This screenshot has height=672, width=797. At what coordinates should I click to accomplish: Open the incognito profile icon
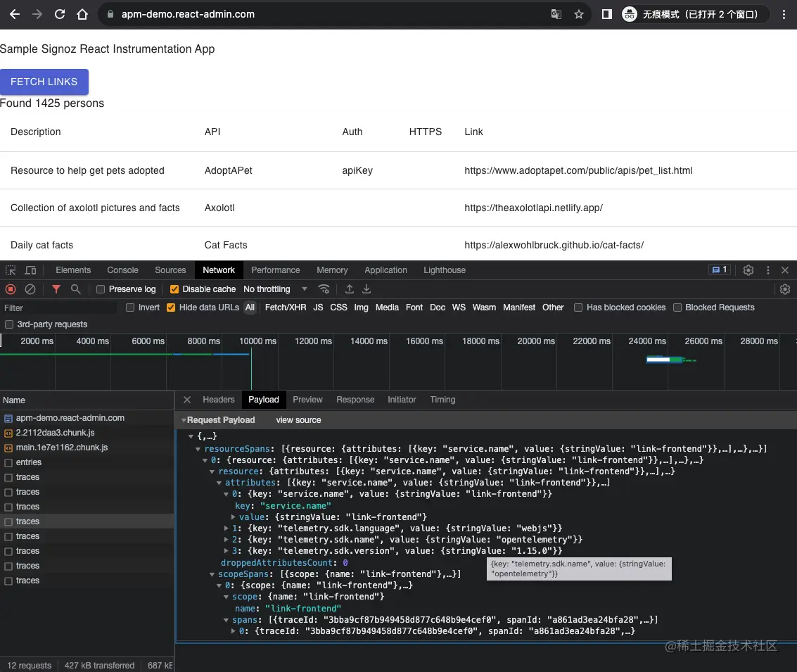point(630,14)
